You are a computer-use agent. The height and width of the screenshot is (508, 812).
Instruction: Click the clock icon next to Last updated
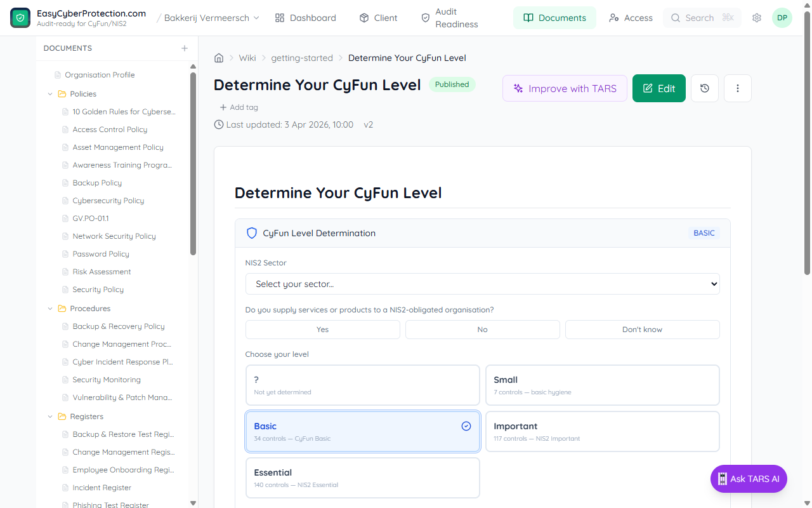click(x=219, y=124)
